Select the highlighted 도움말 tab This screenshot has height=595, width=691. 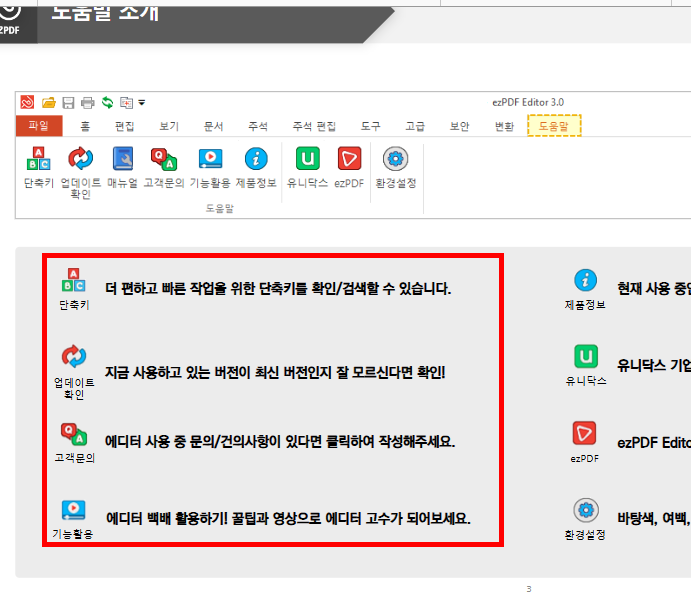[554, 126]
